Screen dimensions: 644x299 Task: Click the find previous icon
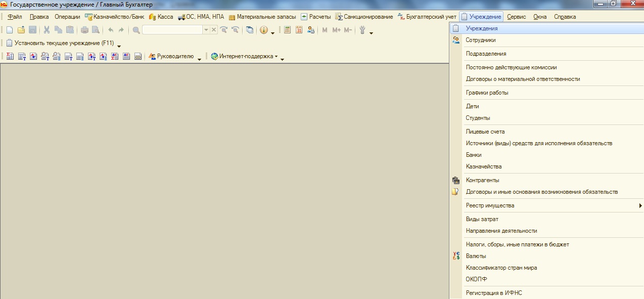click(x=235, y=30)
